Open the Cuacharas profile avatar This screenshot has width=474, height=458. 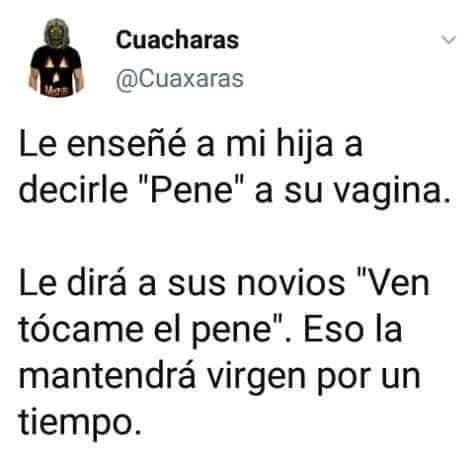(56, 58)
